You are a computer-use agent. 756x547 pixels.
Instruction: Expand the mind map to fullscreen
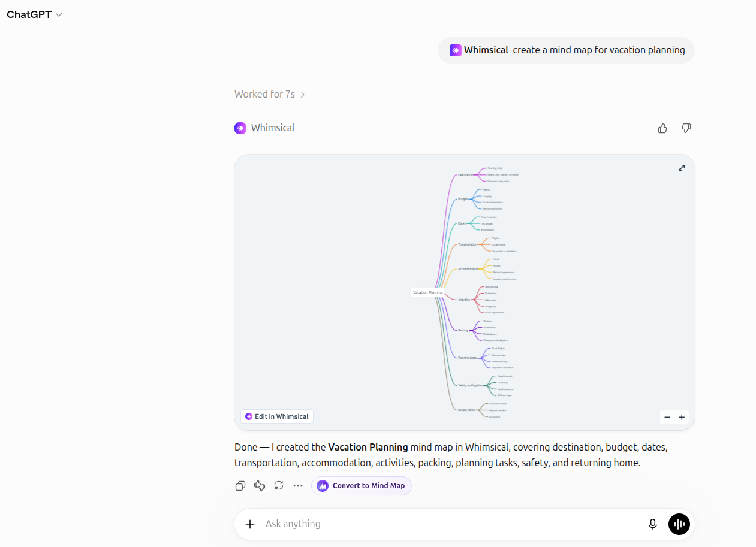[682, 168]
